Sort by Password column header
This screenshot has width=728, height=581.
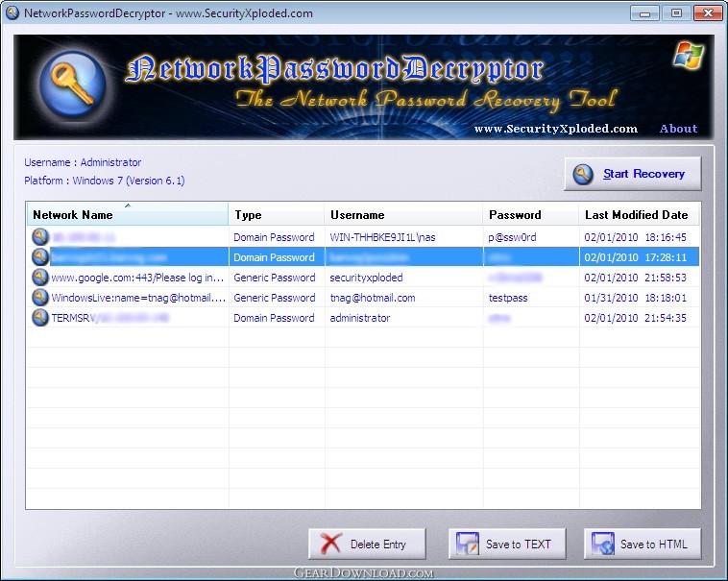click(531, 214)
